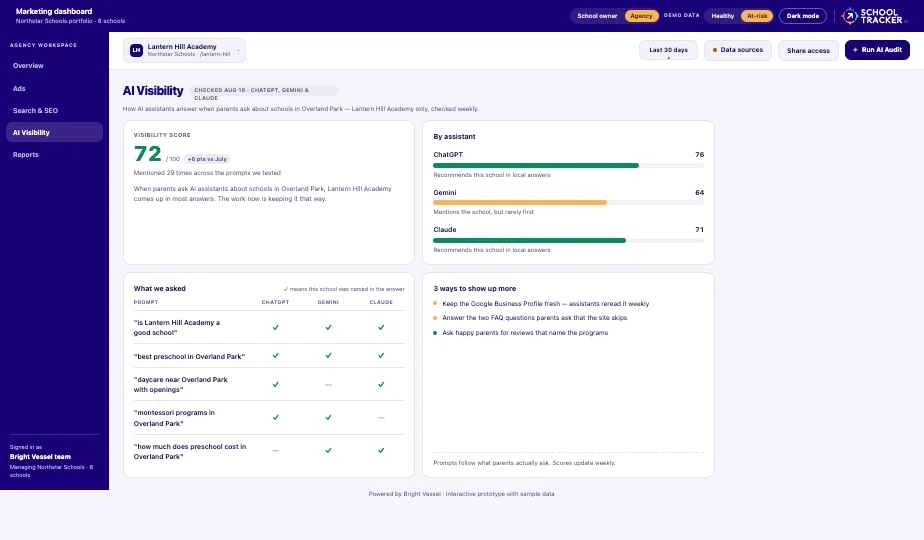Click "3 ways to show up more" heading

(474, 289)
